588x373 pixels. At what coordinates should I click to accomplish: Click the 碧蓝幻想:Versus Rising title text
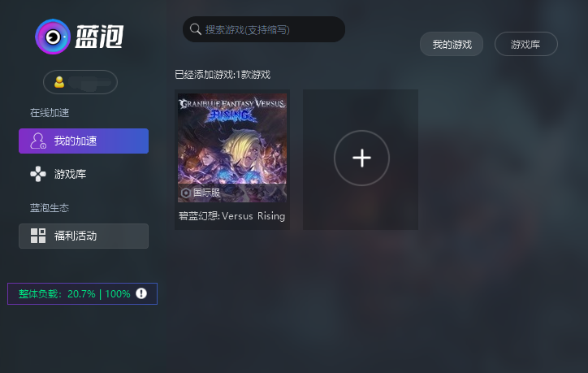click(231, 216)
